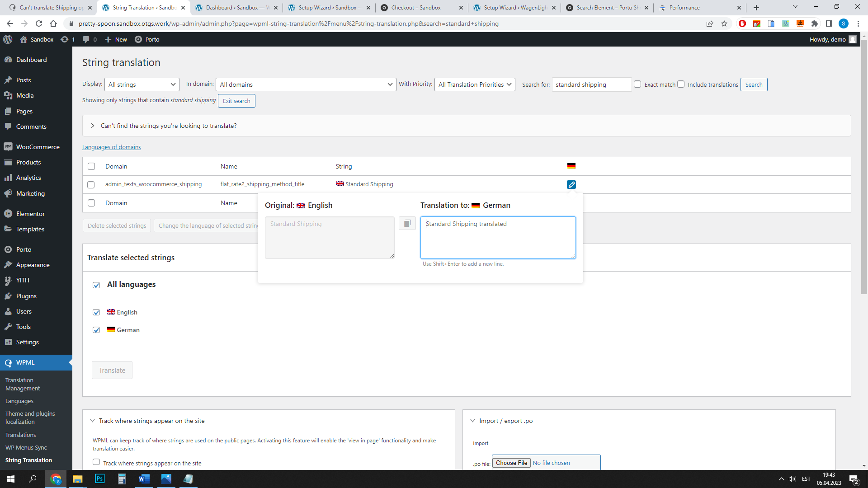Open File Explorer from taskbar
Screen dimensions: 868x488
click(x=78, y=479)
